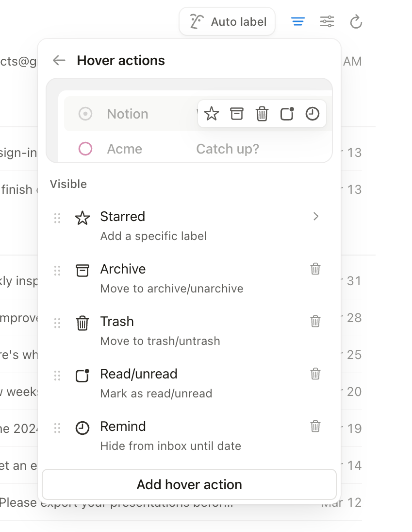Click the drag handle beside the Trash action
Screen dimensions: 412x532
coord(57,323)
